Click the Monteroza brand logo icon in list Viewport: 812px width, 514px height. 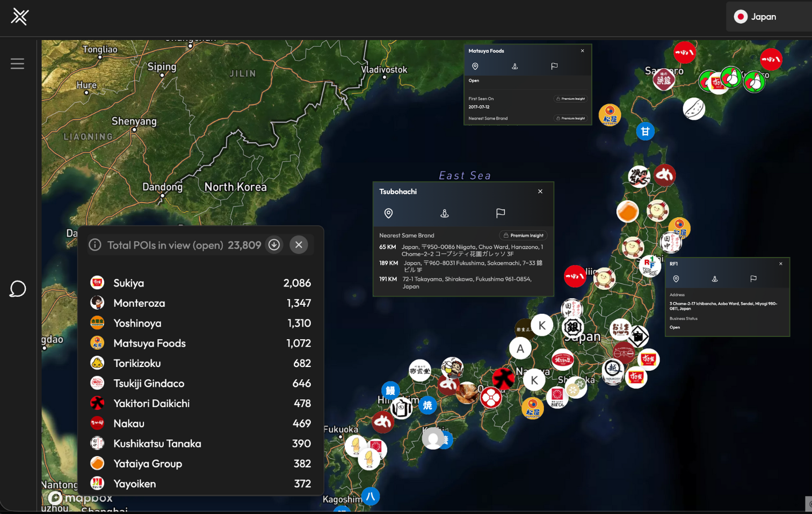[x=97, y=303]
